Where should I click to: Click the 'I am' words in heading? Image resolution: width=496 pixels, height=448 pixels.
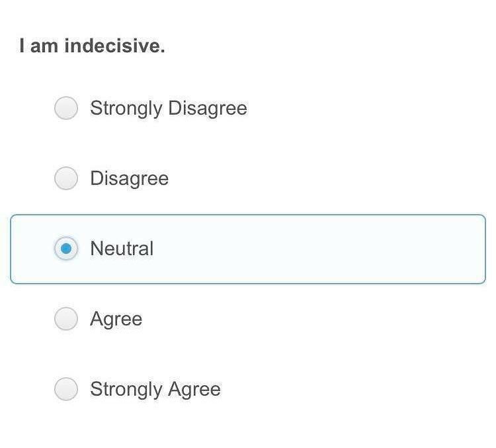pos(39,46)
